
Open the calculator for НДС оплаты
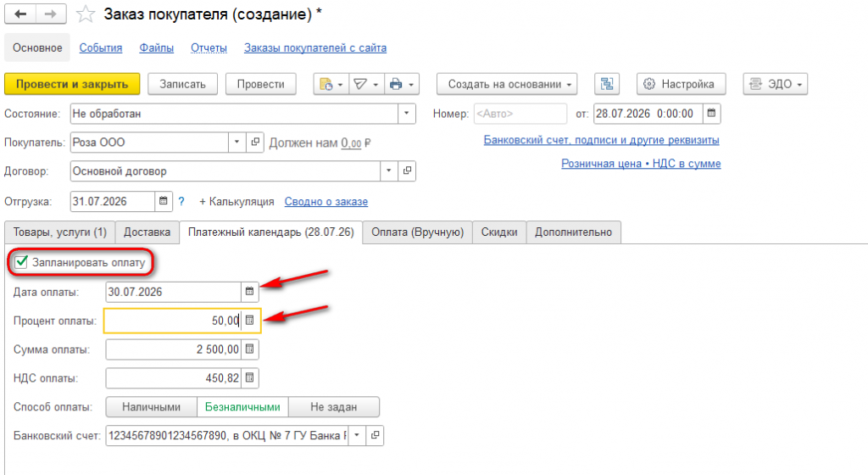tap(250, 378)
